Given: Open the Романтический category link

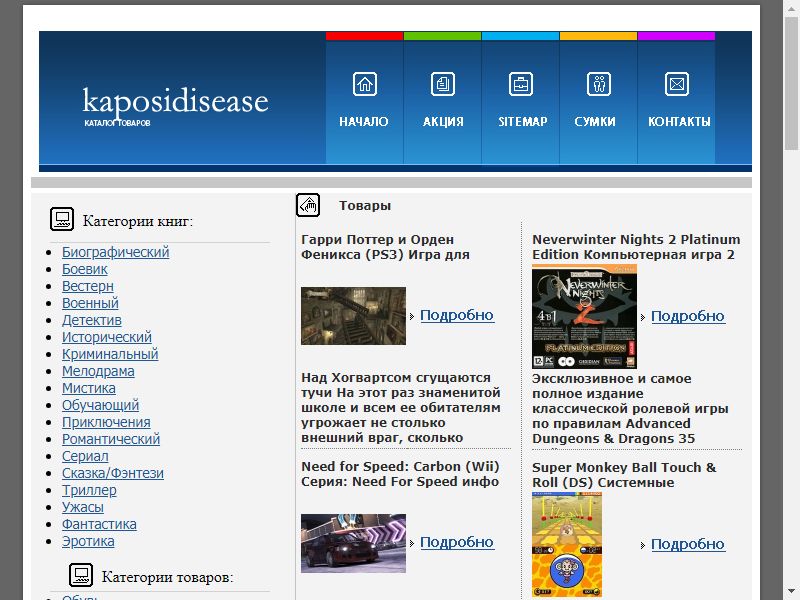Looking at the screenshot, I should point(111,439).
